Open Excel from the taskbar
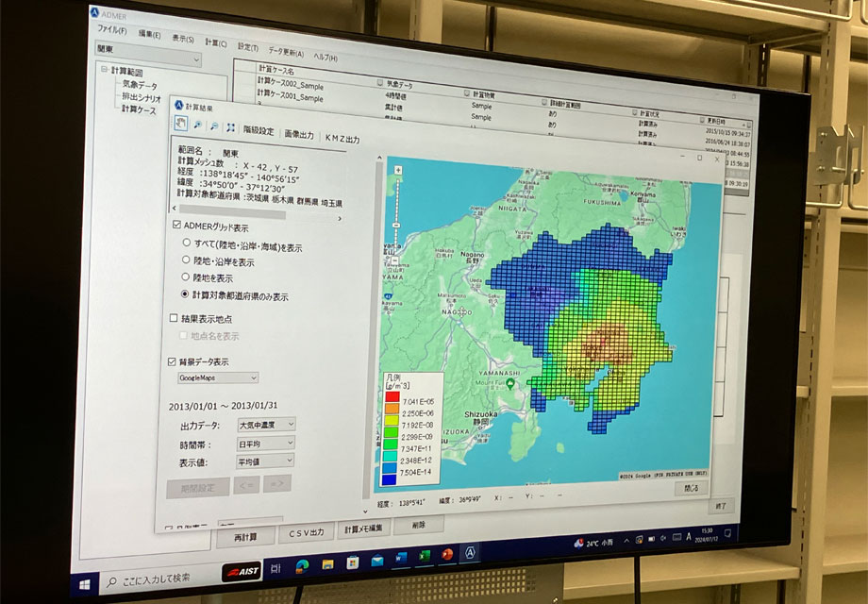Image resolution: width=868 pixels, height=604 pixels. point(425,556)
